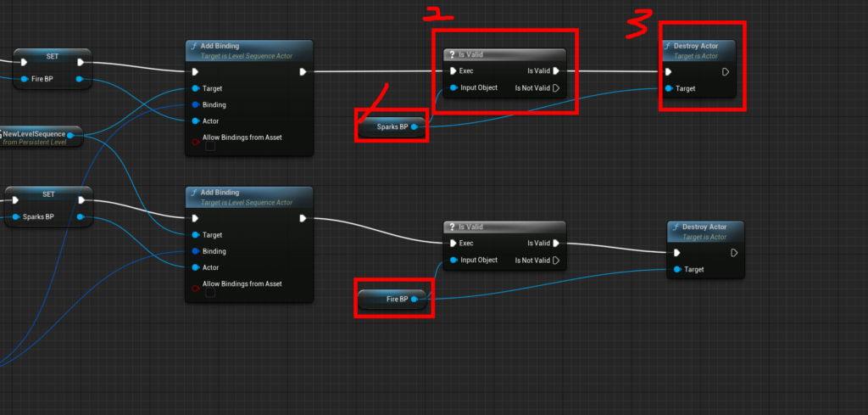Select the upper Is Valid node title

pyautogui.click(x=504, y=54)
